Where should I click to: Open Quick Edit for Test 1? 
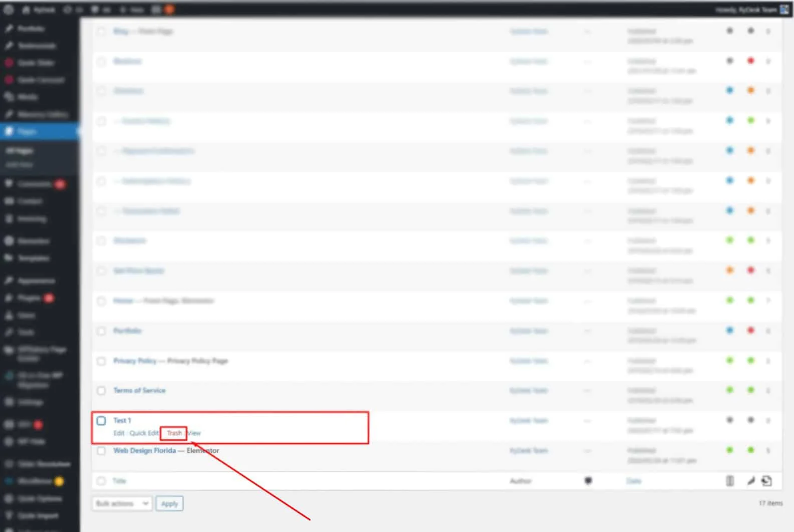[144, 433]
